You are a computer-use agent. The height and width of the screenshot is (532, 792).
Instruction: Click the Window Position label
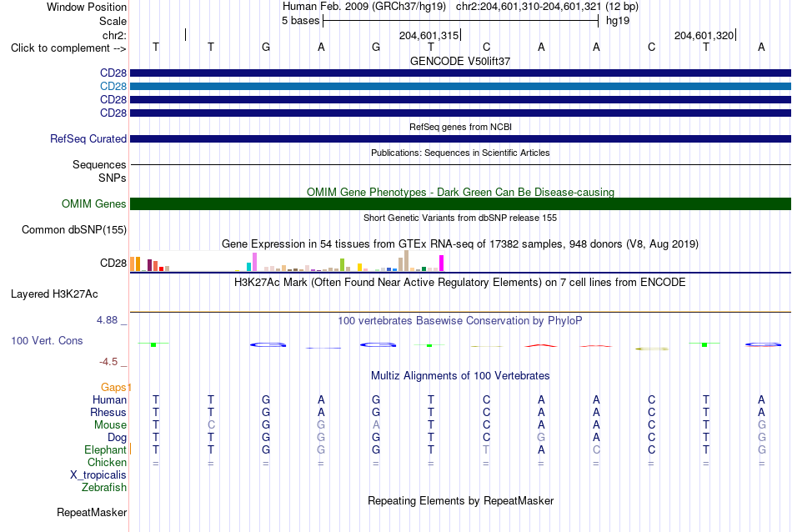(87, 7)
